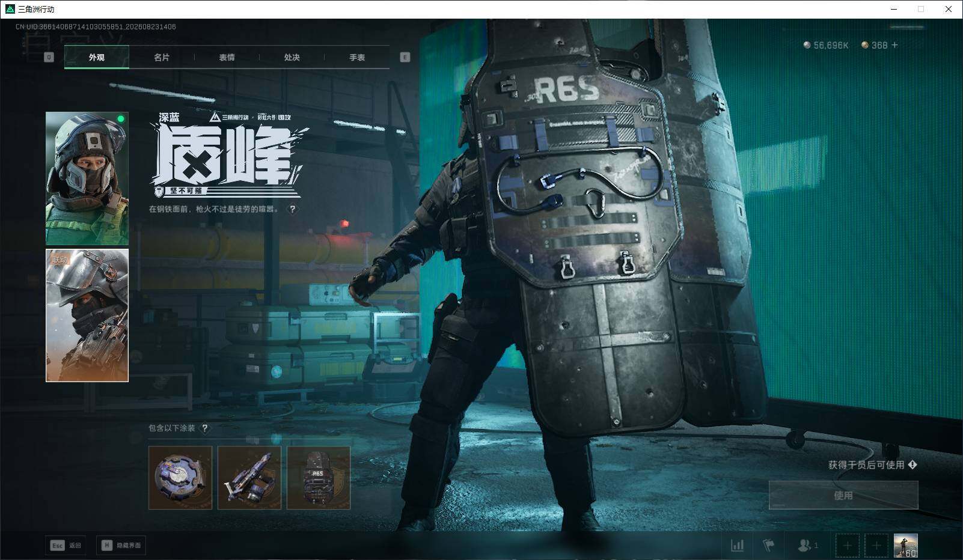Open the 手表 tab

pyautogui.click(x=357, y=57)
